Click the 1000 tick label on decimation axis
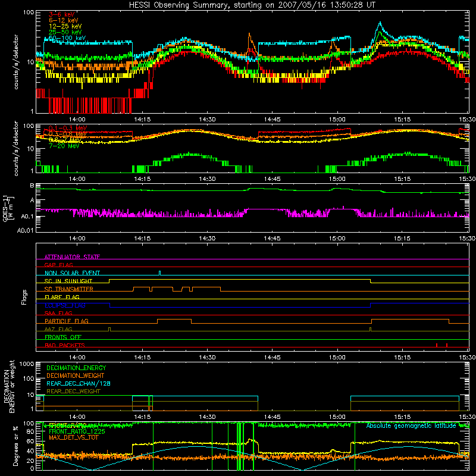The width and height of the screenshot is (476, 476). [26, 364]
